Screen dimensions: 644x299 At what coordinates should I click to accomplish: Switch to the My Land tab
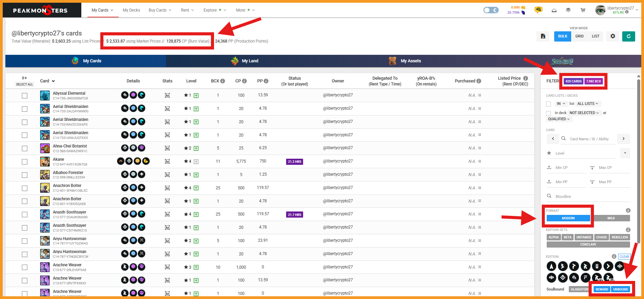[x=245, y=61]
